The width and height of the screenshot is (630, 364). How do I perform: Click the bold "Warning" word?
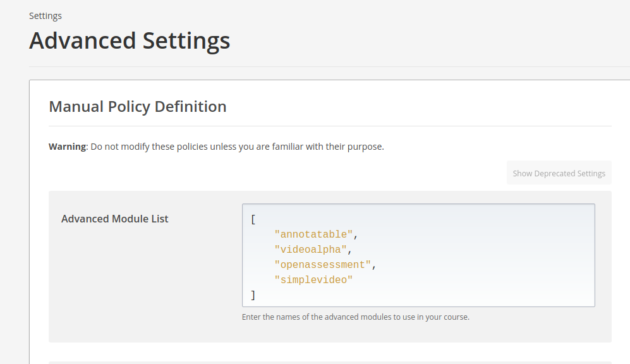click(x=67, y=147)
